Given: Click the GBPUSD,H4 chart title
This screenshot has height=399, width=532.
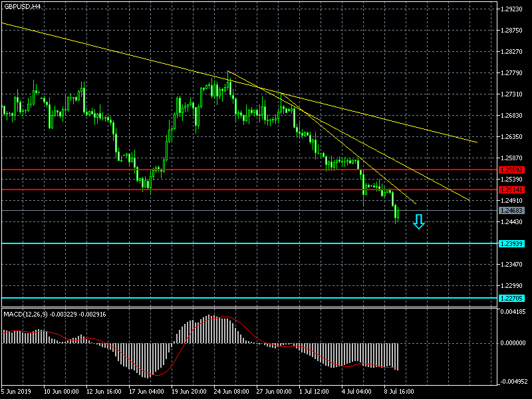Looking at the screenshot, I should (x=23, y=7).
